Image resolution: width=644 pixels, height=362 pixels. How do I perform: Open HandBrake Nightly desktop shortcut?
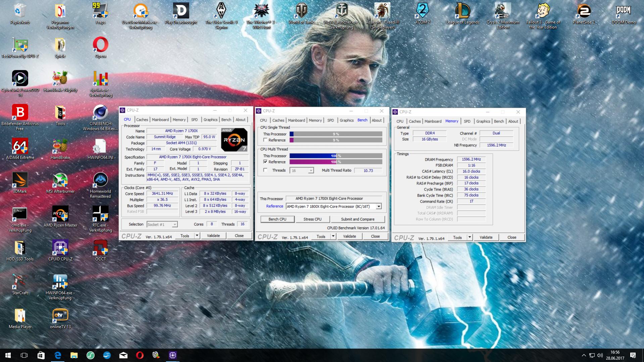click(x=60, y=81)
